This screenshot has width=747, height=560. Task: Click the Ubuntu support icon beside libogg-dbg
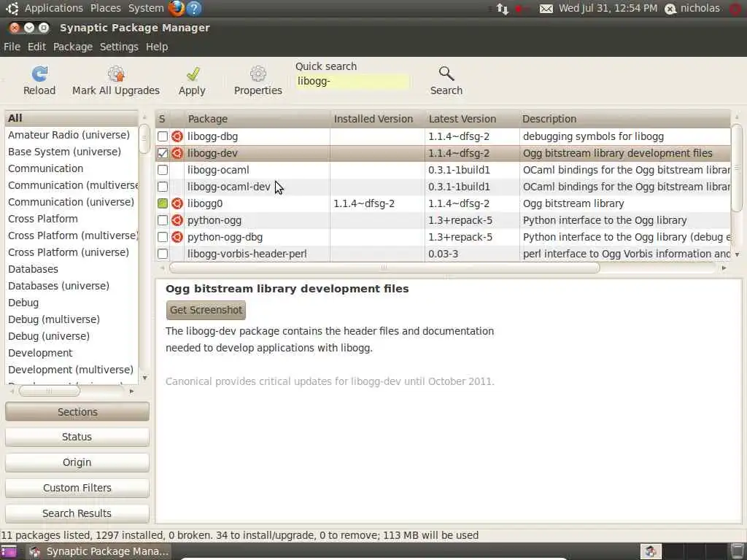click(177, 136)
